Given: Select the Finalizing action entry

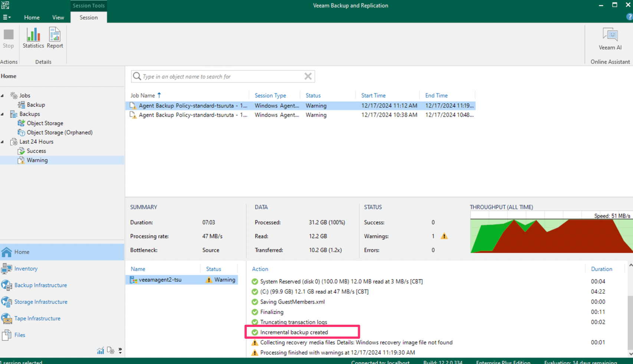Looking at the screenshot, I should (272, 312).
